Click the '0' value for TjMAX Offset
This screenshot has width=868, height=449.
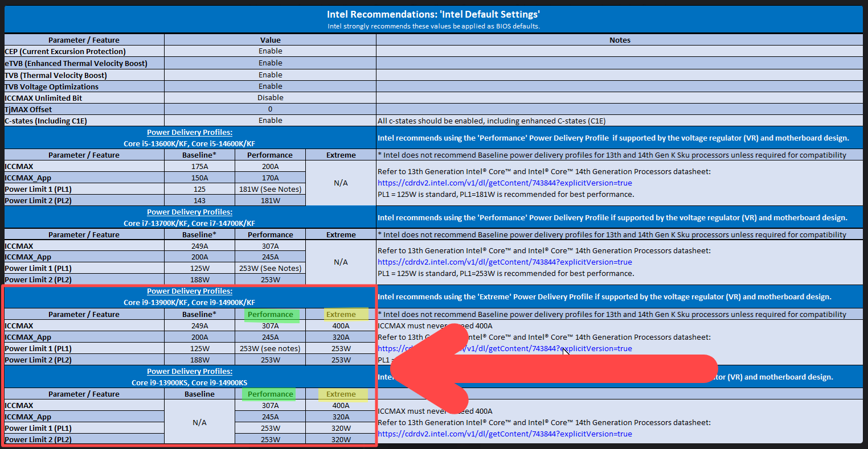(x=270, y=109)
